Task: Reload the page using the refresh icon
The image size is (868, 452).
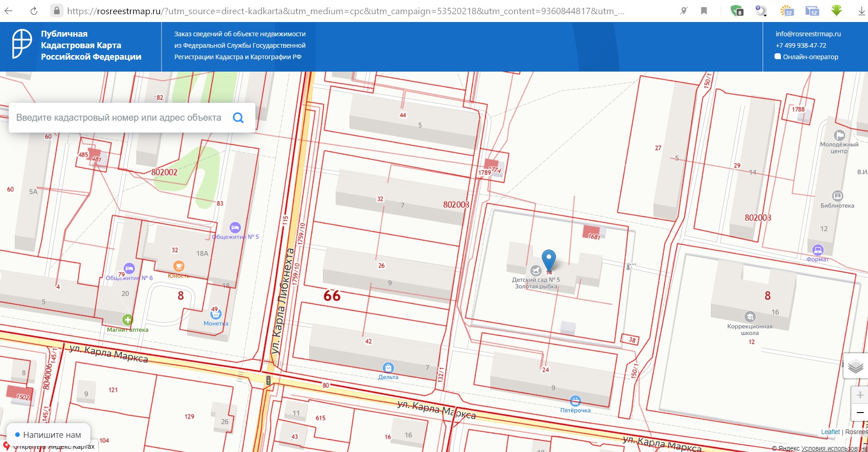Action: pos(34,11)
